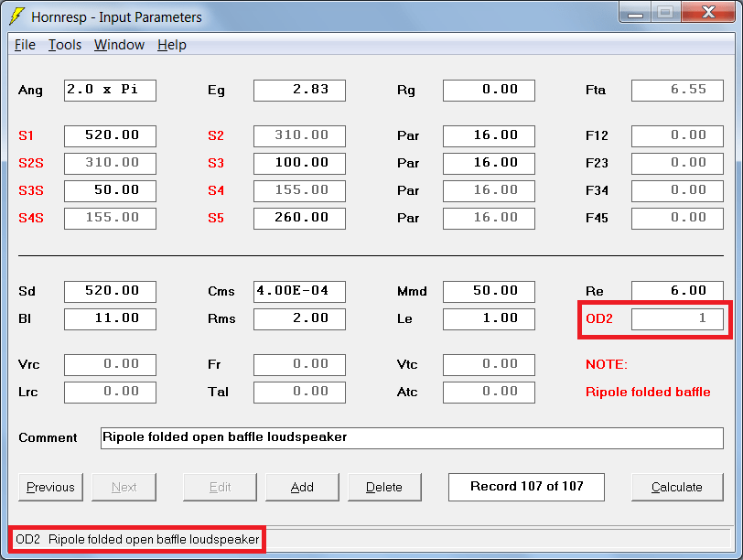Select the Sd driver area field

pyautogui.click(x=110, y=291)
